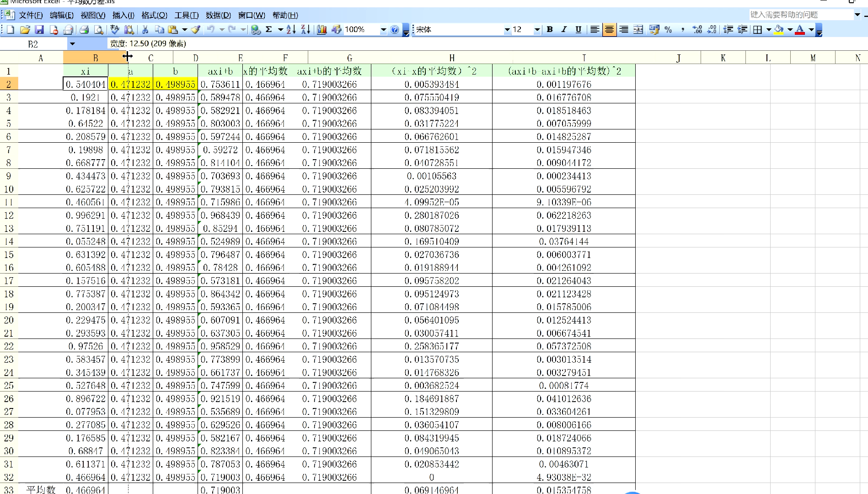Cut selection with the scissors icon
The width and height of the screenshot is (868, 494).
point(145,30)
